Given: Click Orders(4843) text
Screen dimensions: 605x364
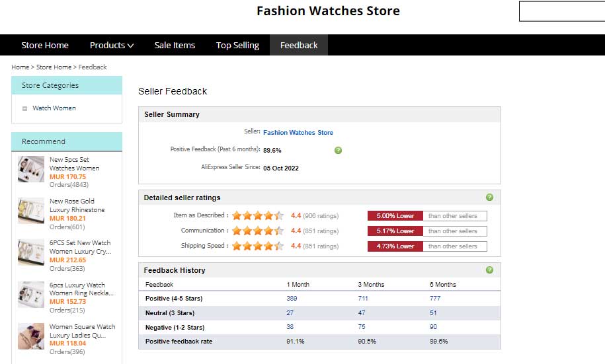Looking at the screenshot, I should point(69,185).
